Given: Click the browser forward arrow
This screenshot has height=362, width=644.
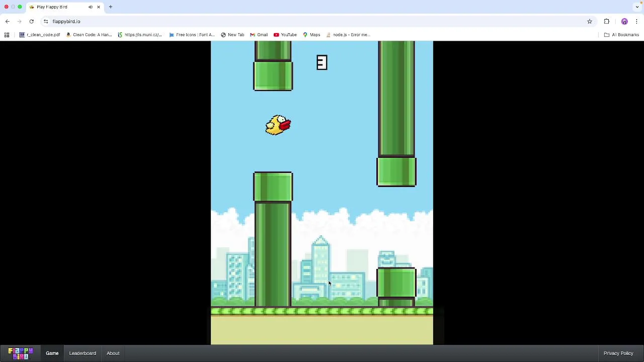Looking at the screenshot, I should pyautogui.click(x=19, y=21).
